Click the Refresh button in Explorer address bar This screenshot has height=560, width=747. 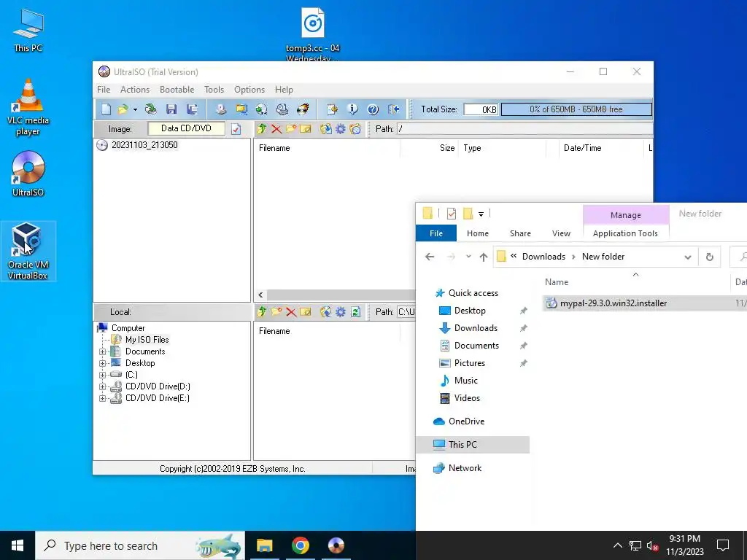coord(709,257)
